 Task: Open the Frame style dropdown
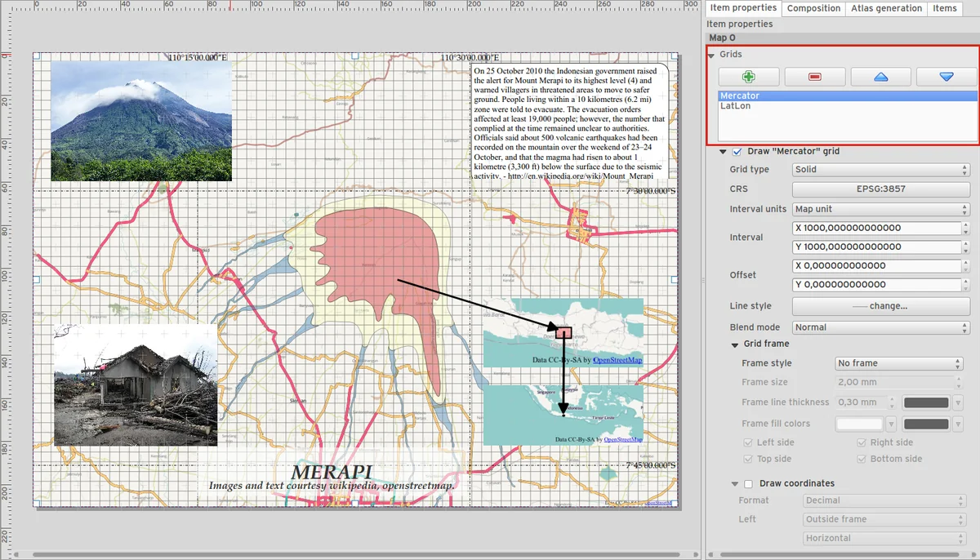click(x=899, y=363)
